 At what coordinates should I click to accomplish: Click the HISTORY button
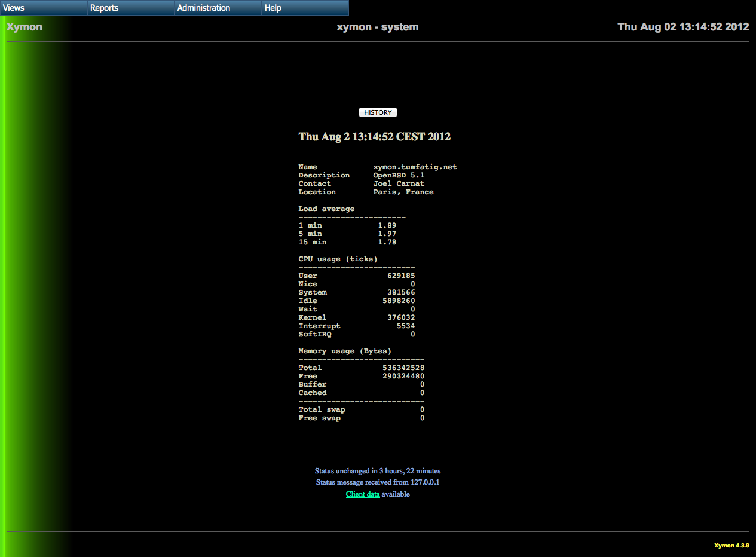(x=378, y=112)
